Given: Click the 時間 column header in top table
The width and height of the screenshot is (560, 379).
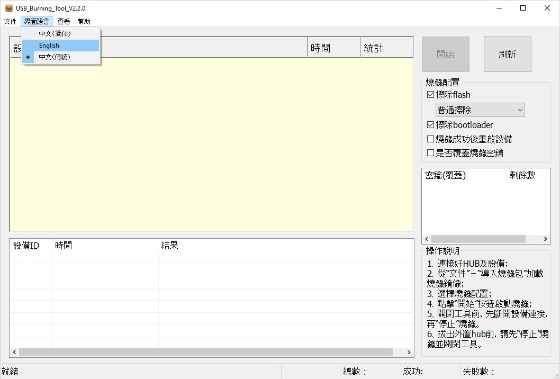Looking at the screenshot, I should click(x=334, y=48).
